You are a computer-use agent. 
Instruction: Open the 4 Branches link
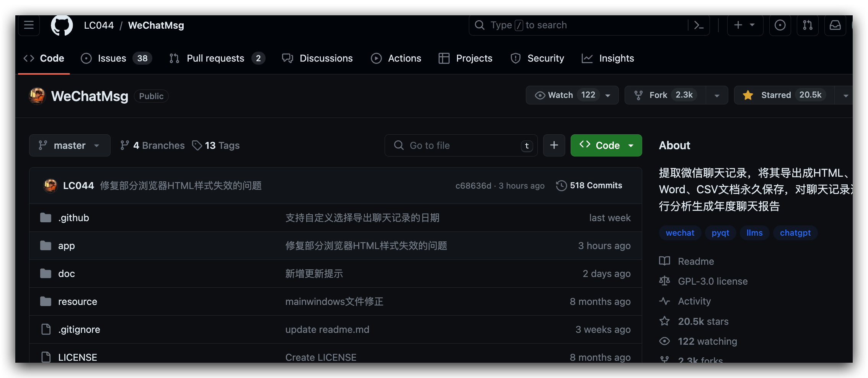tap(152, 145)
